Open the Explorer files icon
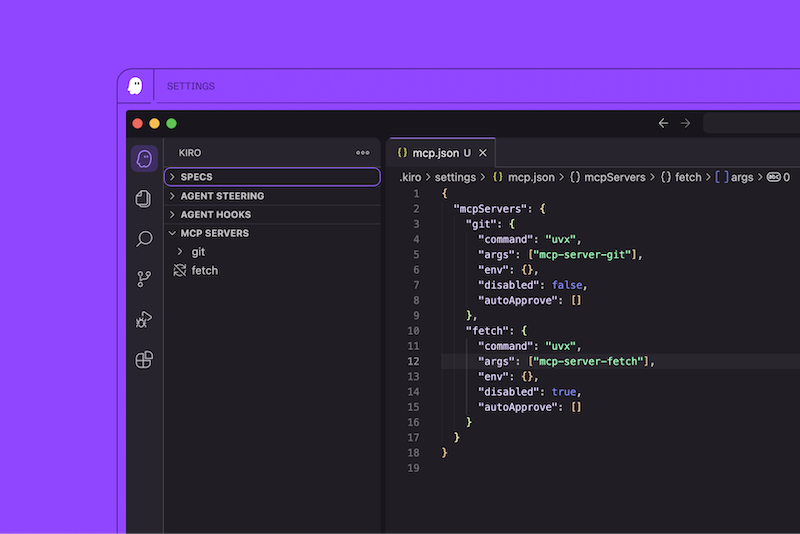 click(x=144, y=199)
